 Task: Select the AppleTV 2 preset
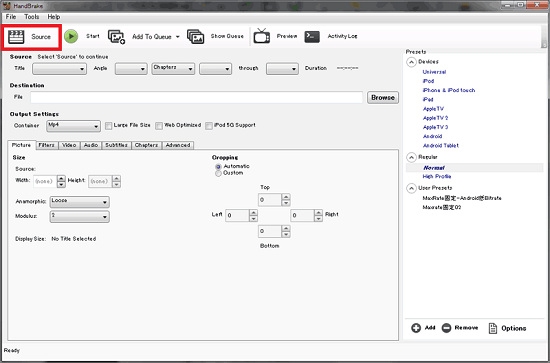435,118
